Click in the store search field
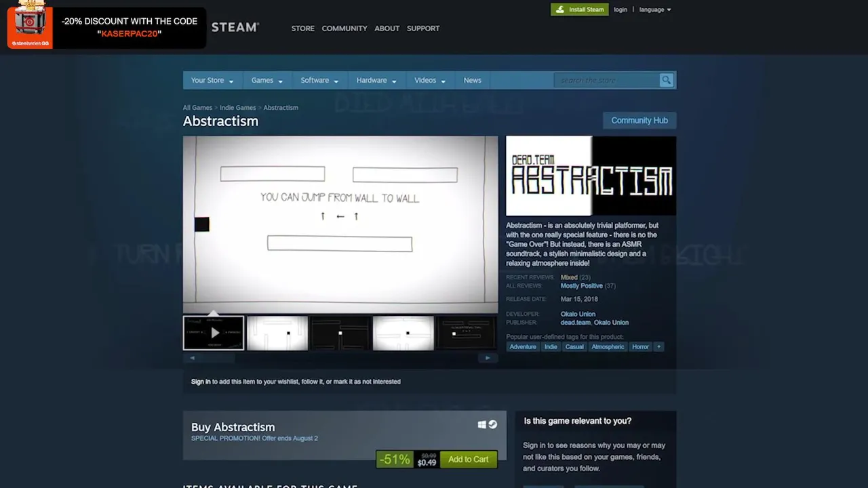 click(608, 80)
